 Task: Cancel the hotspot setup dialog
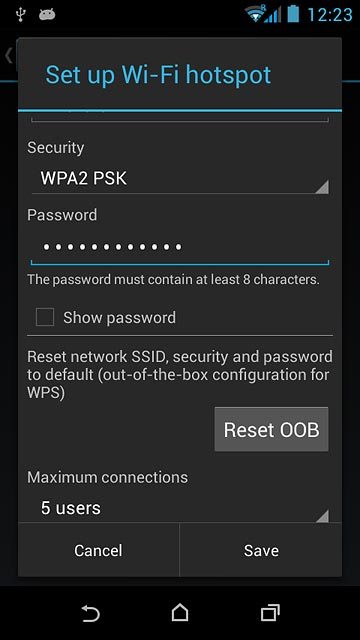98,550
